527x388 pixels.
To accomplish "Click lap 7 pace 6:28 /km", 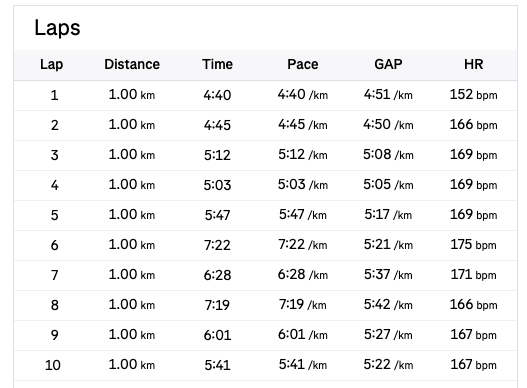I will pyautogui.click(x=303, y=275).
